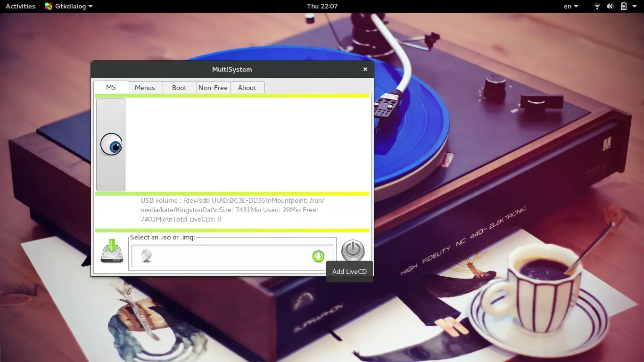Viewport: 644px width, 362px height.
Task: Switch to the Non-Free tab
Action: click(x=213, y=88)
